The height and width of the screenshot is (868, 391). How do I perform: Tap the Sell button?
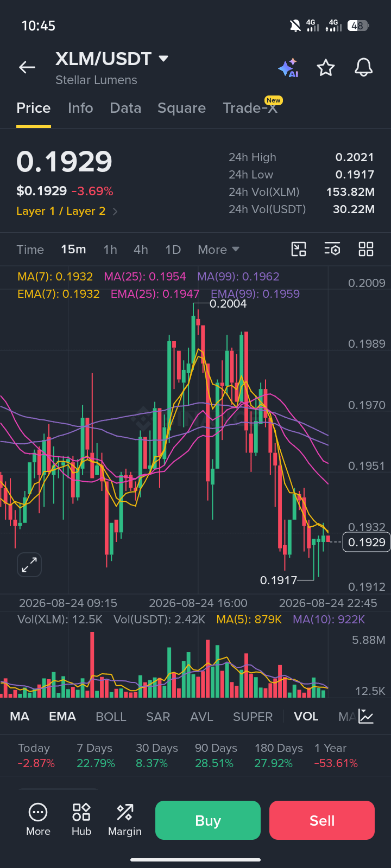click(x=322, y=820)
